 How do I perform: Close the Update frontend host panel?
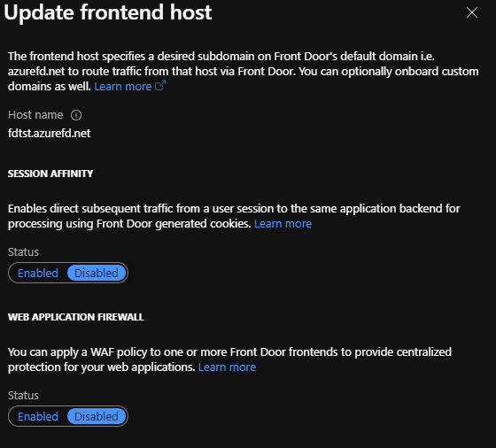(471, 12)
